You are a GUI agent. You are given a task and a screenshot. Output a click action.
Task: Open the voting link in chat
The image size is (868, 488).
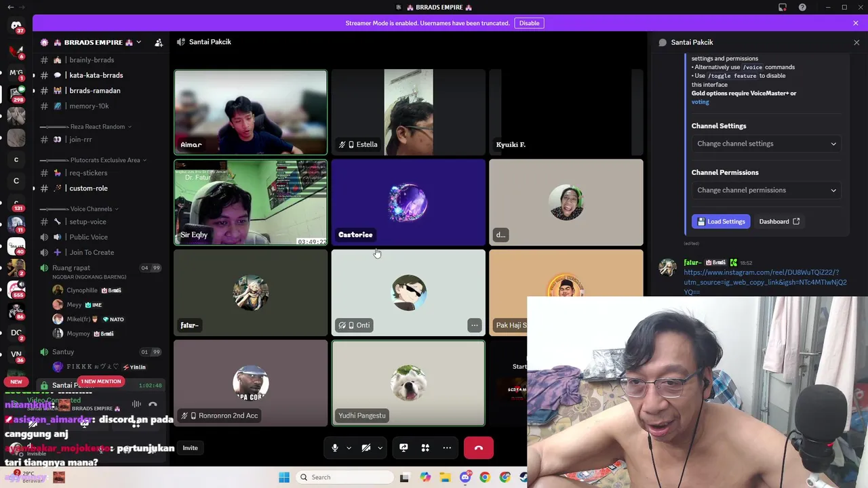[x=700, y=102]
